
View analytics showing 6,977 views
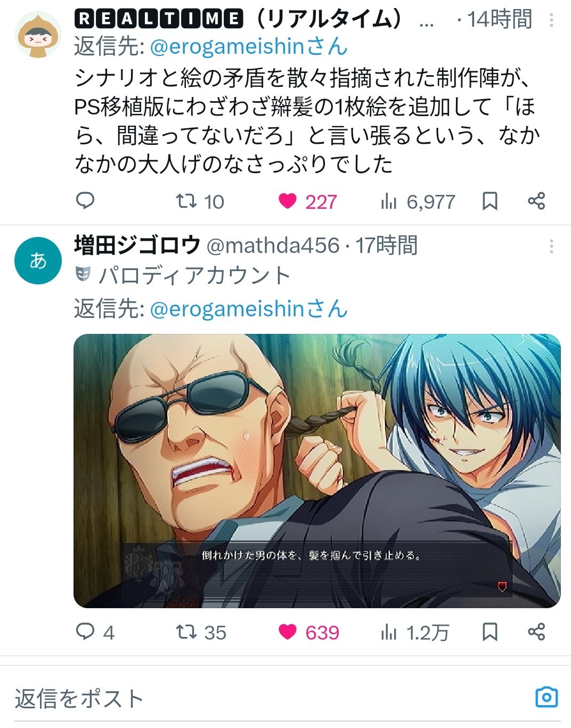(x=418, y=201)
